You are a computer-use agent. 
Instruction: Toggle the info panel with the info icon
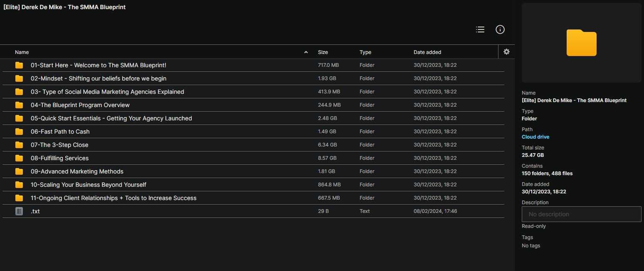pyautogui.click(x=500, y=29)
